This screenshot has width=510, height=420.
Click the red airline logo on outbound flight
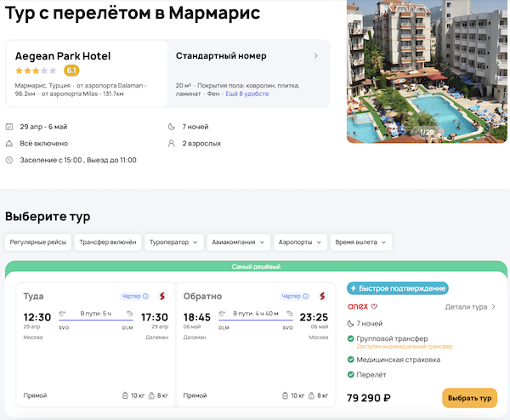[x=161, y=296]
